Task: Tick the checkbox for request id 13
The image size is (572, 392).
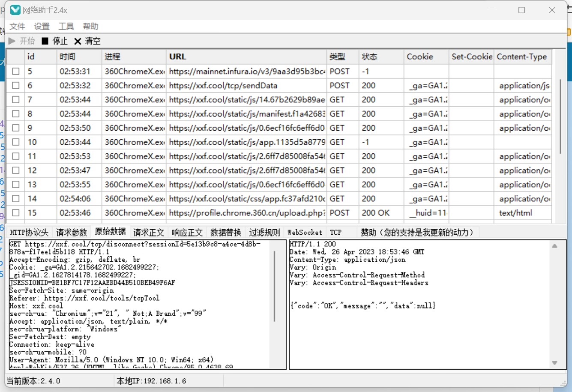Action: pyautogui.click(x=16, y=185)
